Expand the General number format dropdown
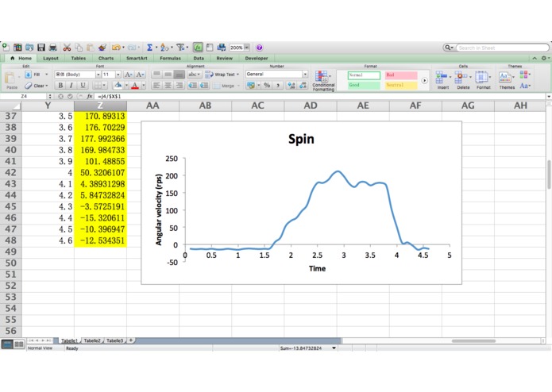 coord(305,74)
